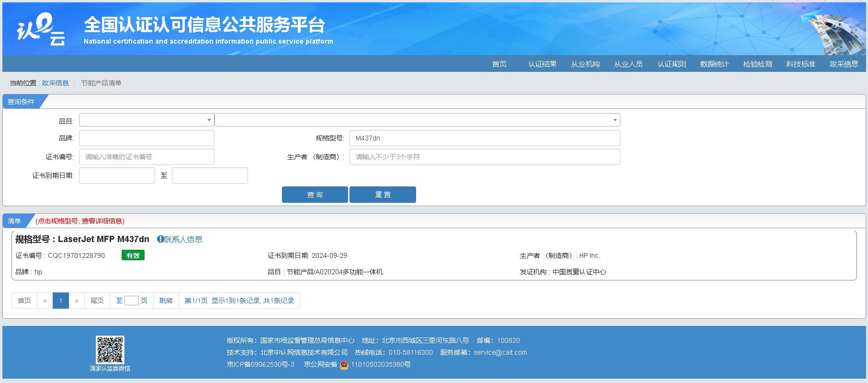This screenshot has height=383, width=868.
Task: Focus the 生产者(制造商) input field
Action: pos(485,157)
